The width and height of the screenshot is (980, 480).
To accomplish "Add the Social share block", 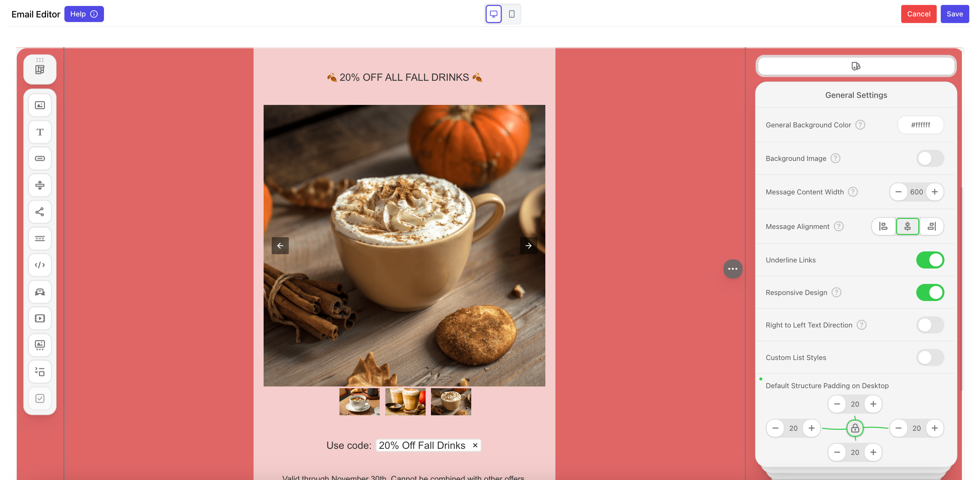I will point(40,212).
